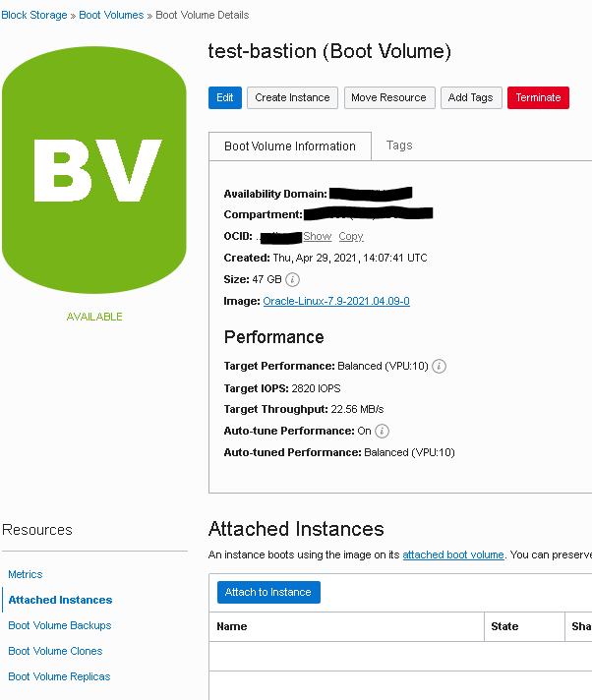Select the Boot Volume Information tab
The width and height of the screenshot is (592, 700).
pyautogui.click(x=290, y=146)
